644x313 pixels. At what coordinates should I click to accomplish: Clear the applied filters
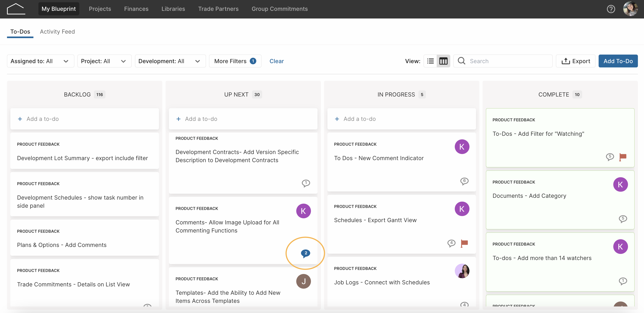[276, 61]
